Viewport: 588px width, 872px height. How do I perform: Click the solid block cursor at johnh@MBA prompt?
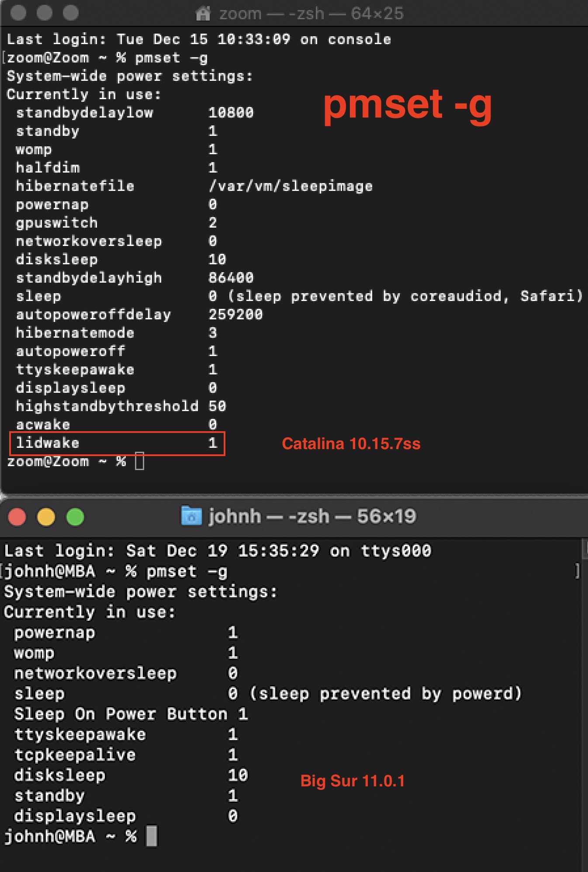click(152, 836)
